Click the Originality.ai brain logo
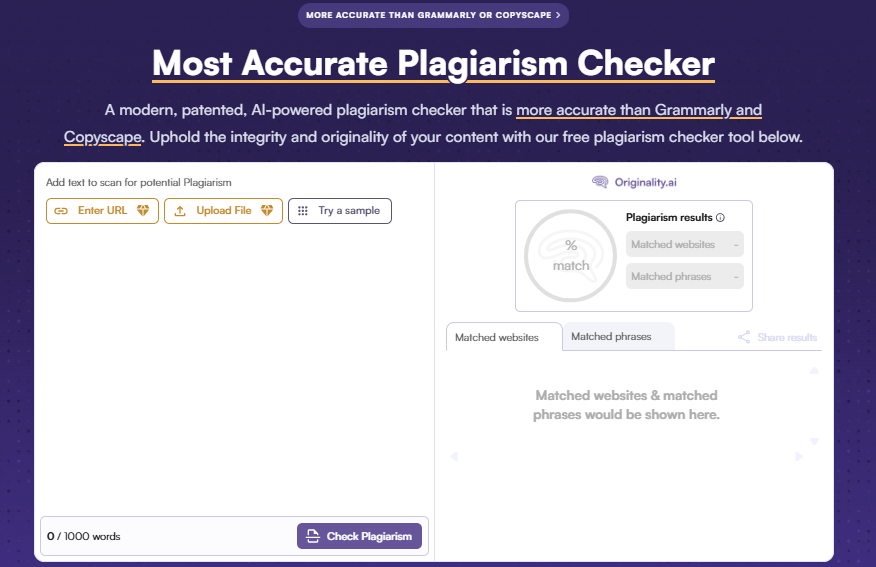This screenshot has height=567, width=876. (x=600, y=182)
